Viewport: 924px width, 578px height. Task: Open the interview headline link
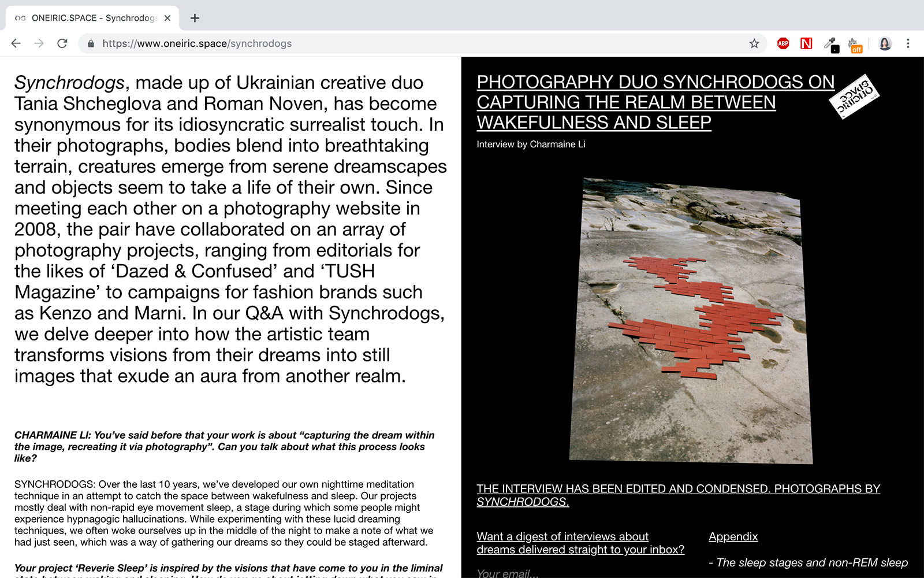pyautogui.click(x=655, y=102)
